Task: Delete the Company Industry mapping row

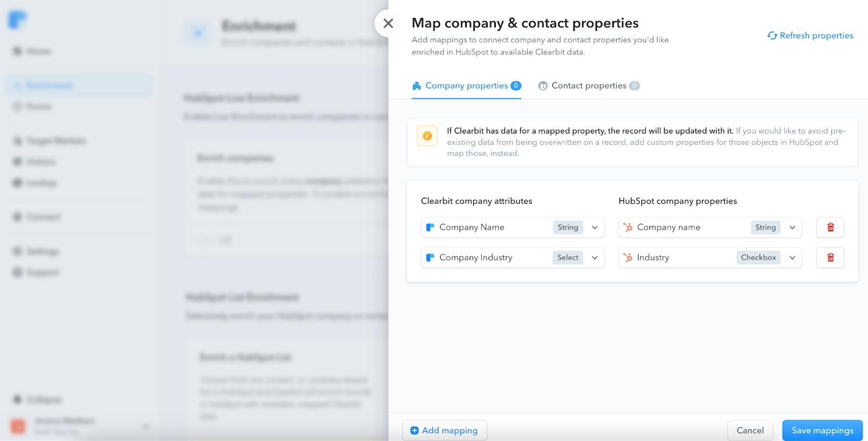Action: point(830,258)
